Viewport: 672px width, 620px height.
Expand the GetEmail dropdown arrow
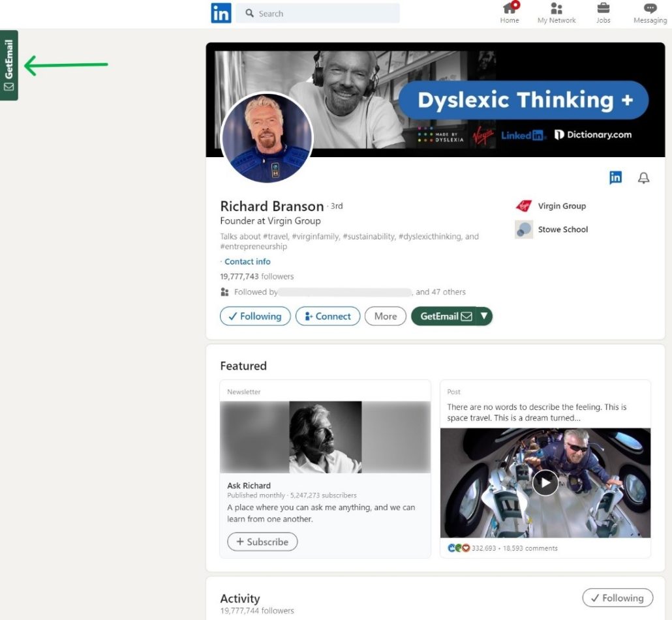484,316
